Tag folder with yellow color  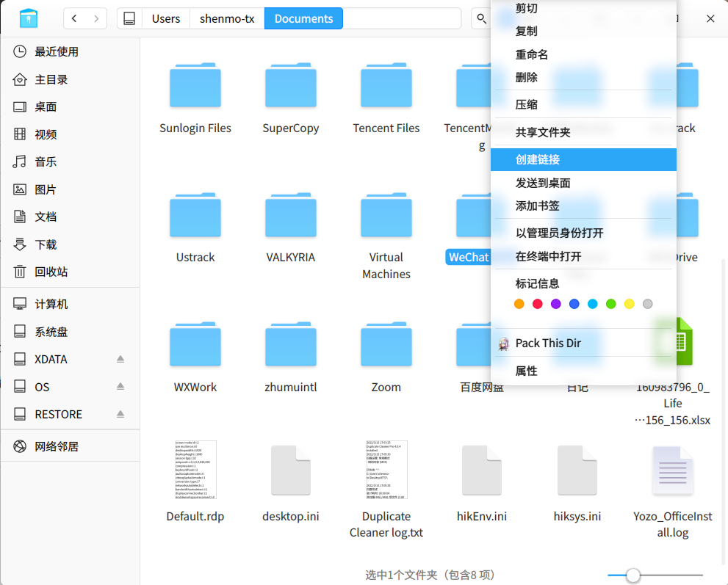click(x=629, y=304)
